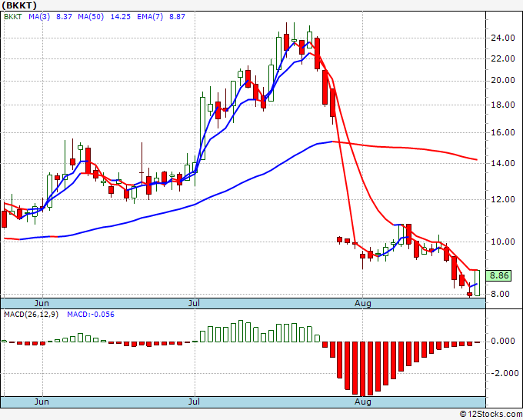
Task: Click the green 8.86 current price tag
Action: point(498,276)
